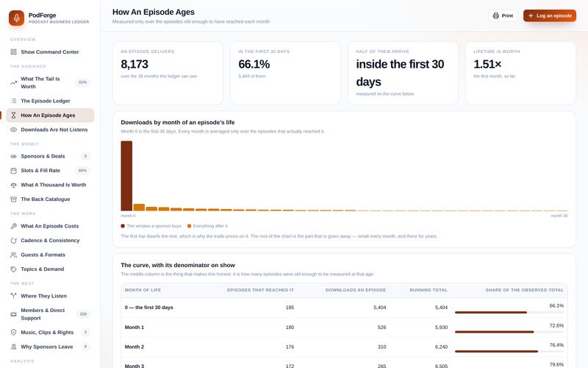
Task: Click the printer icon in the Print button
Action: pos(495,15)
